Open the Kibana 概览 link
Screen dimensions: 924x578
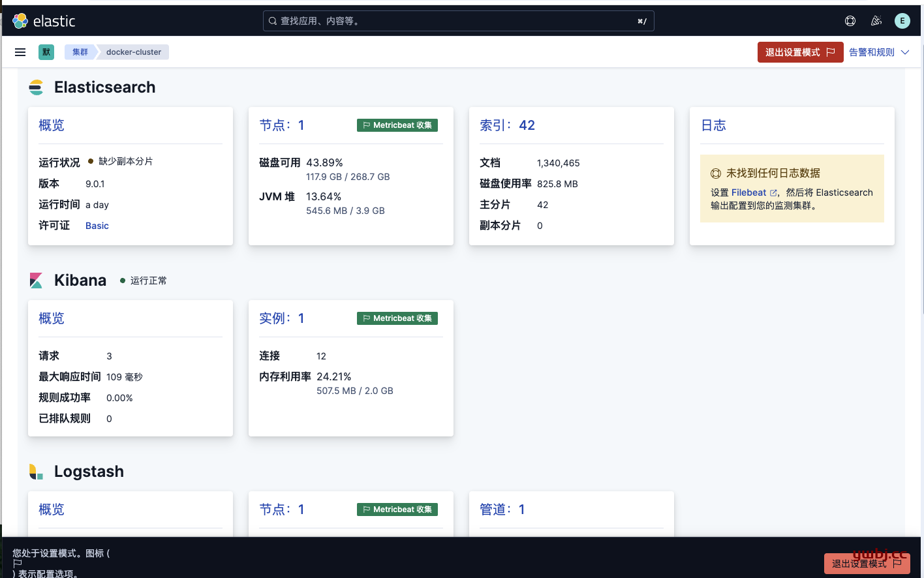pos(52,318)
